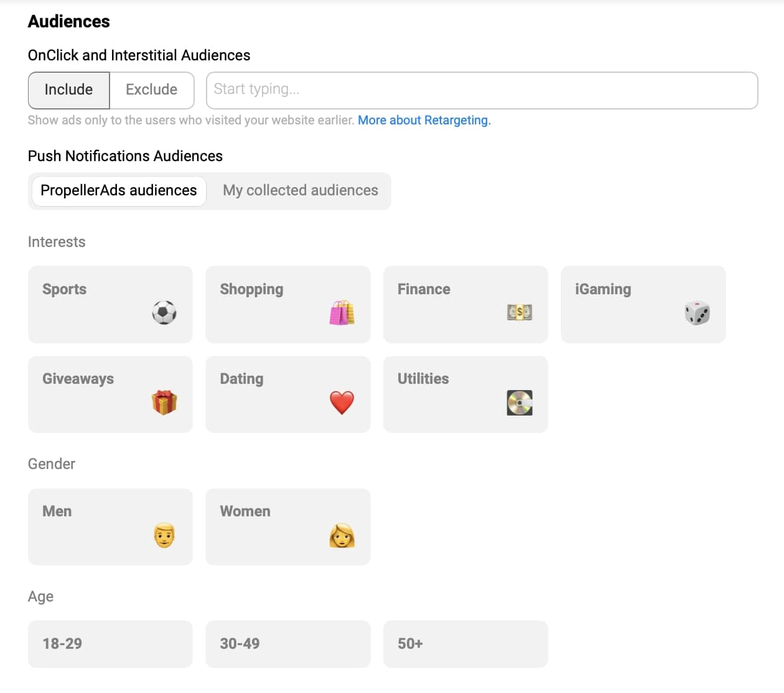Click the man face icon
The width and height of the screenshot is (784, 693).
pyautogui.click(x=164, y=535)
